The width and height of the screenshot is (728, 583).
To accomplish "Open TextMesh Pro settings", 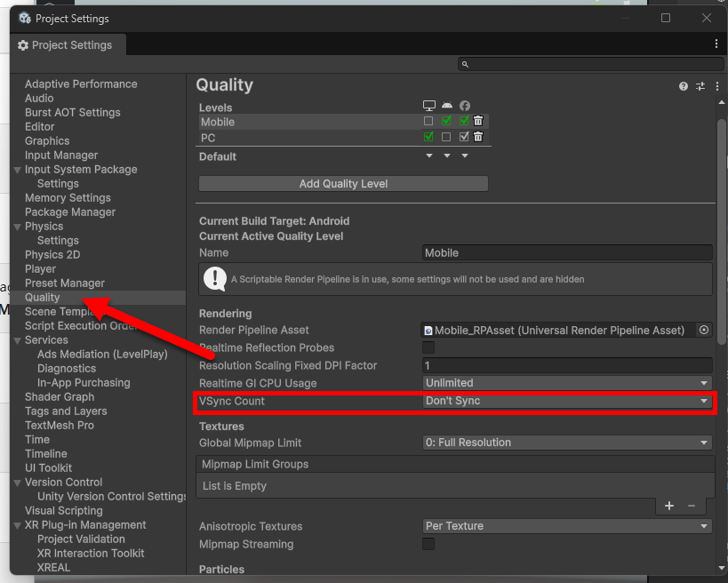I will click(x=59, y=425).
